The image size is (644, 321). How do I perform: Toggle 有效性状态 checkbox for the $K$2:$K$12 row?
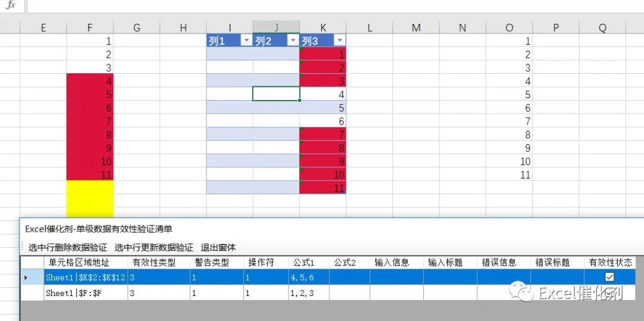(609, 277)
